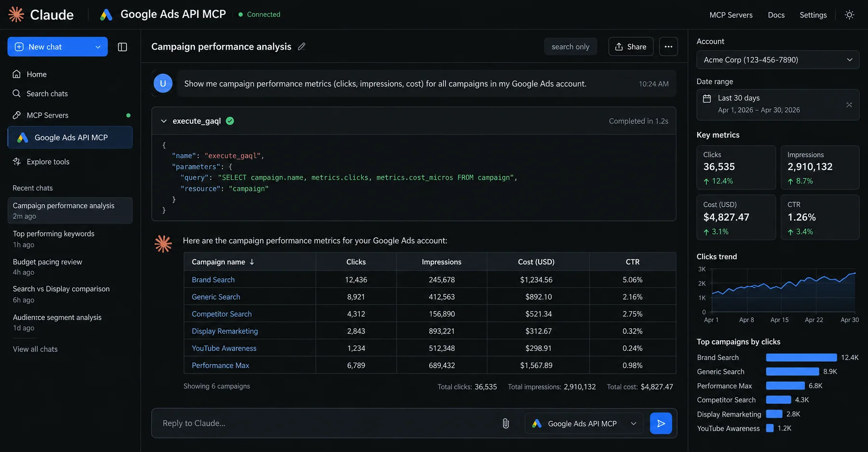868x452 pixels.
Task: Open New chat dropdown arrow
Action: click(x=98, y=47)
